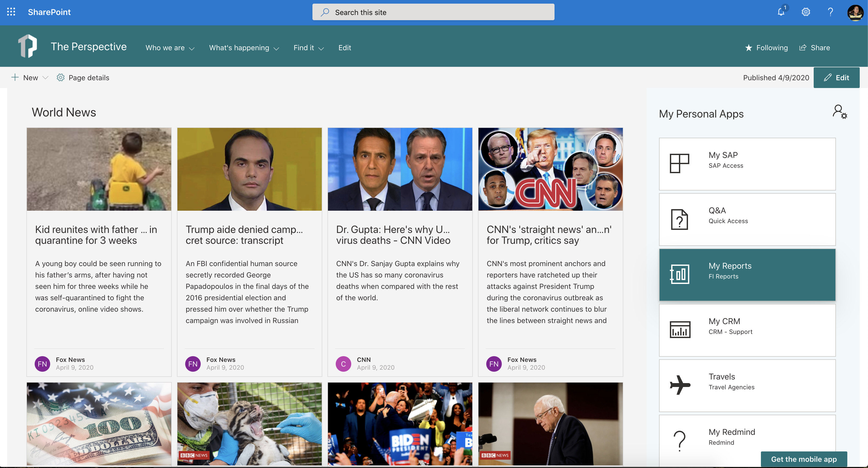Click World News section heading
The height and width of the screenshot is (468, 868).
pos(64,112)
